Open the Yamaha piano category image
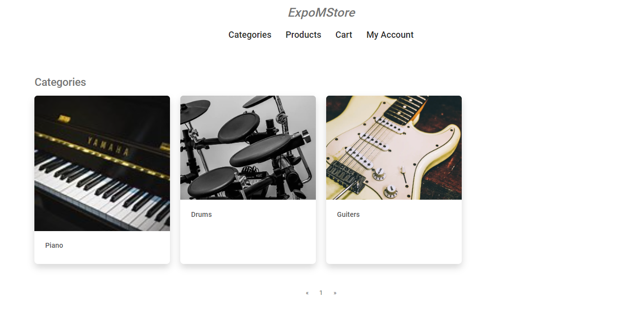Screen dimensions: 644x314 [x=102, y=163]
